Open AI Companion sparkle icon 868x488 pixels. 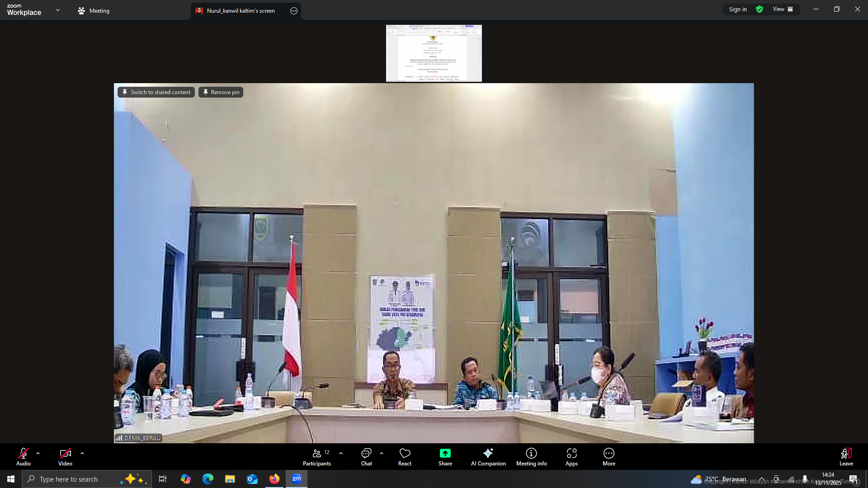click(488, 453)
